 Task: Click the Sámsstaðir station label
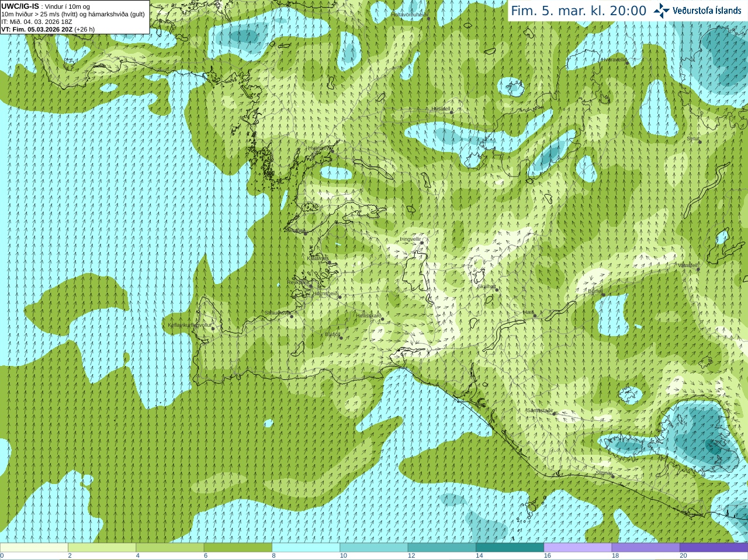[x=540, y=410]
